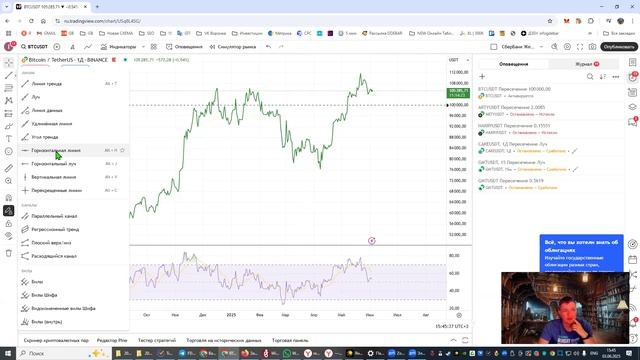Open the chart type (line) selector icon
Viewport: 640px width, 360px height.
(x=88, y=47)
